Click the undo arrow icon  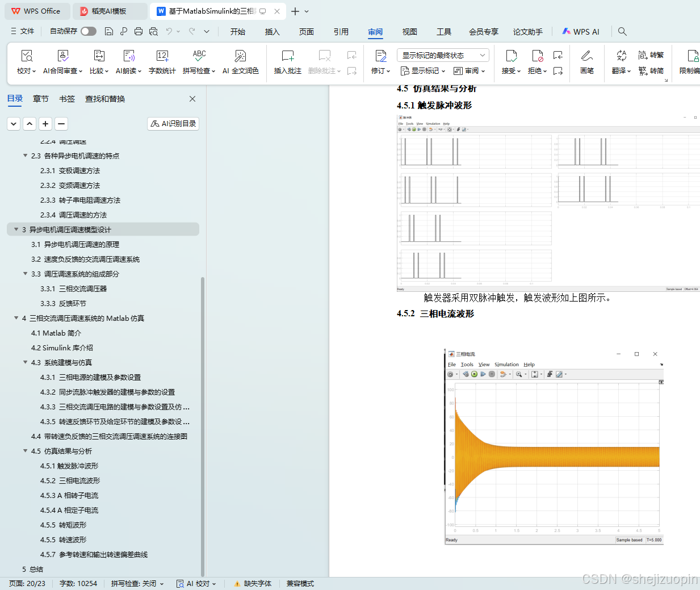coord(169,31)
